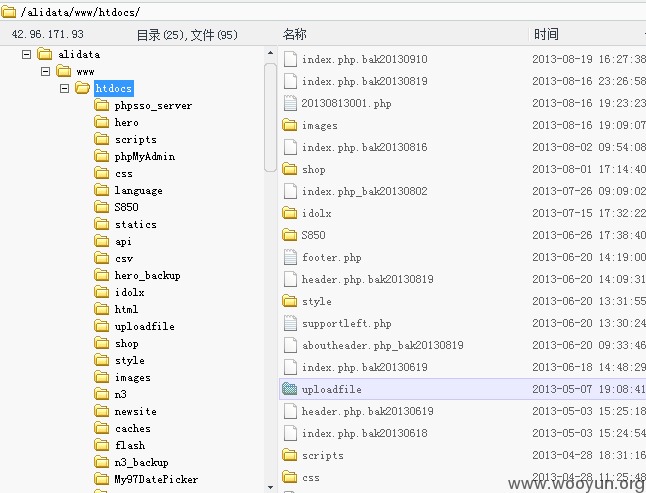
Task: Click the supportleft.php file icon
Action: click(290, 323)
